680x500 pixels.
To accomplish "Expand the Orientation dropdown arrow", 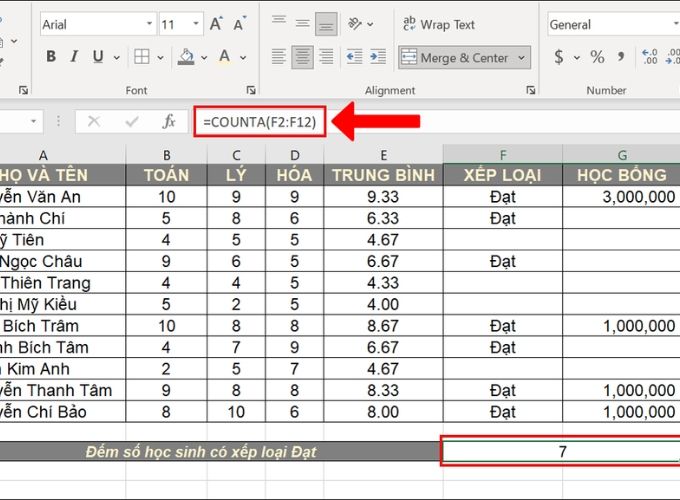I will pos(370,24).
